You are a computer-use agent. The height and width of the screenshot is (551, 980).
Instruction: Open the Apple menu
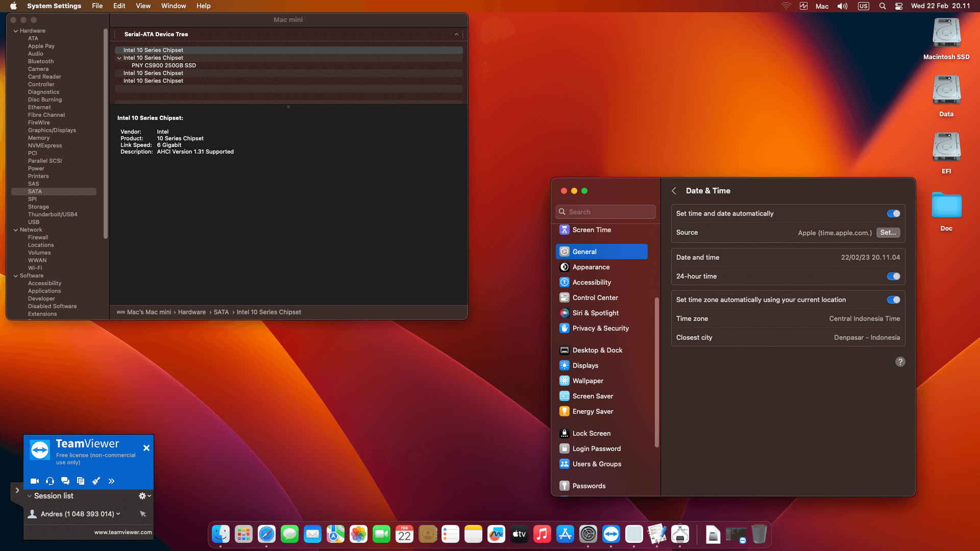pos(14,6)
